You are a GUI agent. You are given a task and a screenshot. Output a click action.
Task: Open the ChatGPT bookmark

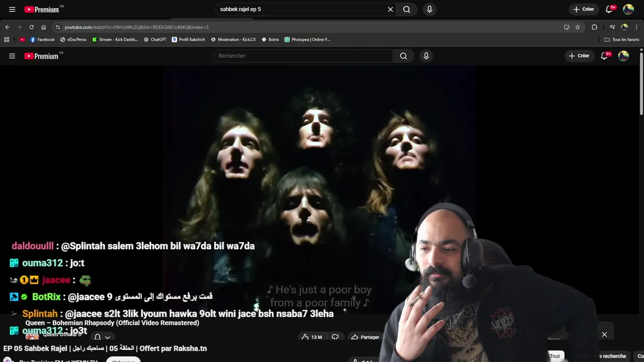(x=155, y=39)
